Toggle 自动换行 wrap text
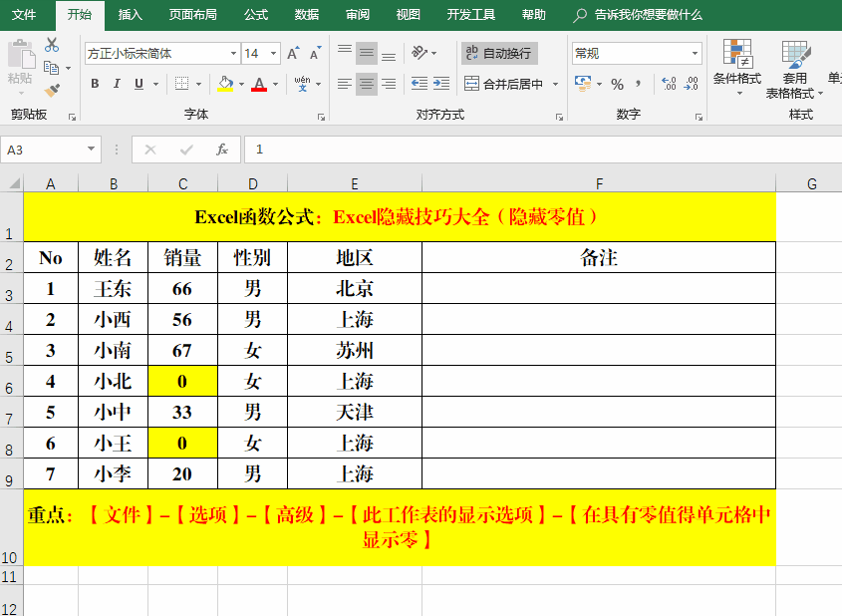The height and width of the screenshot is (616, 842). click(499, 53)
